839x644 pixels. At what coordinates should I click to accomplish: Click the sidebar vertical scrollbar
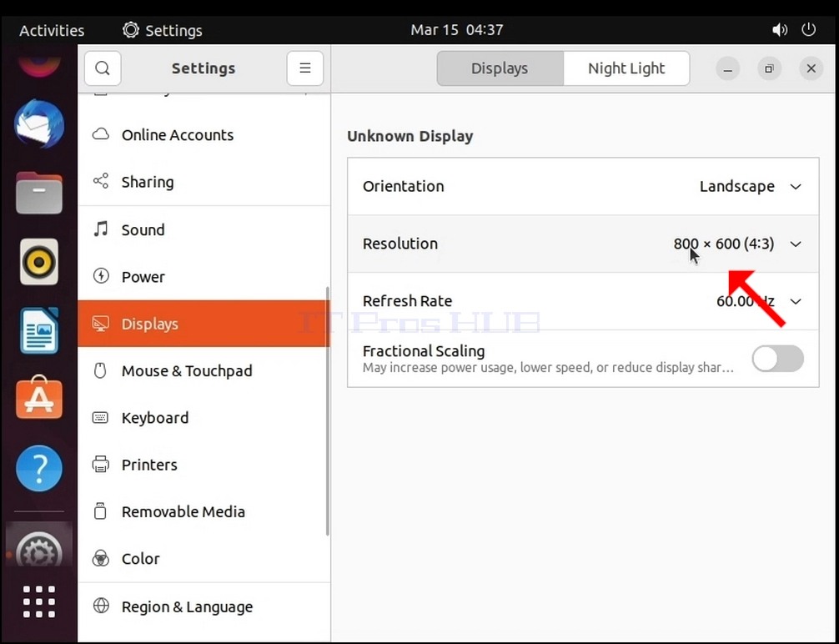coord(328,411)
